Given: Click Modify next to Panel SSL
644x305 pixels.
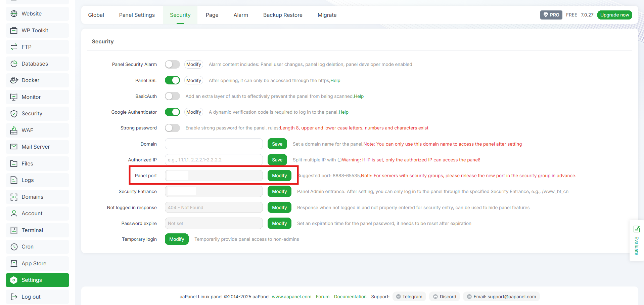Looking at the screenshot, I should 194,80.
